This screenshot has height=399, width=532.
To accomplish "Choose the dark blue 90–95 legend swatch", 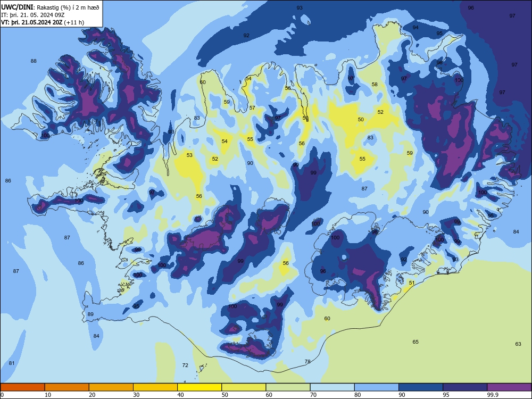I will pyautogui.click(x=421, y=387).
